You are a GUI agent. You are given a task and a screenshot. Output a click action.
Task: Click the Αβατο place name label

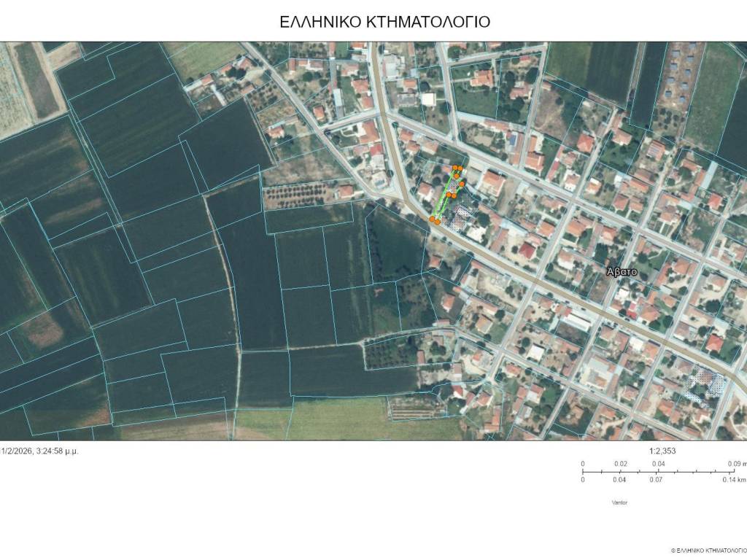tap(622, 271)
